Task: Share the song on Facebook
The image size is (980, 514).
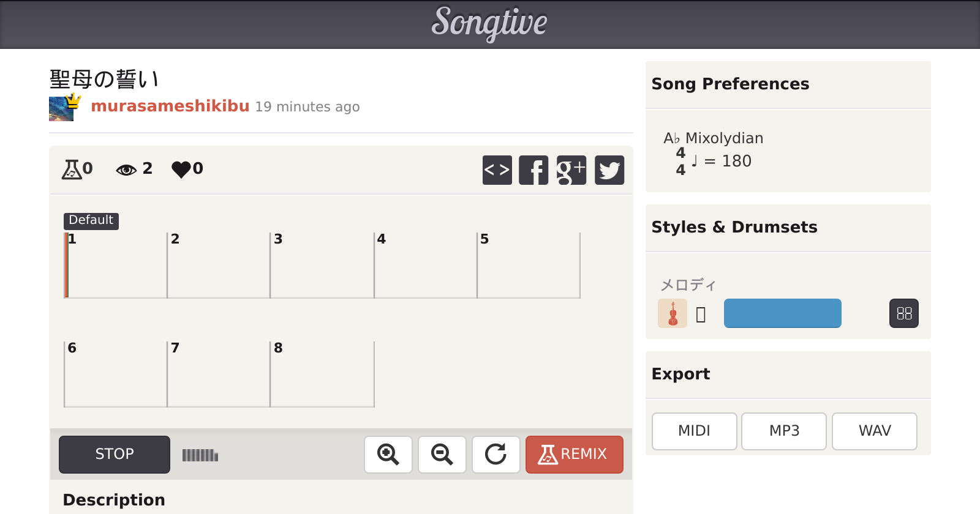Action: (533, 170)
